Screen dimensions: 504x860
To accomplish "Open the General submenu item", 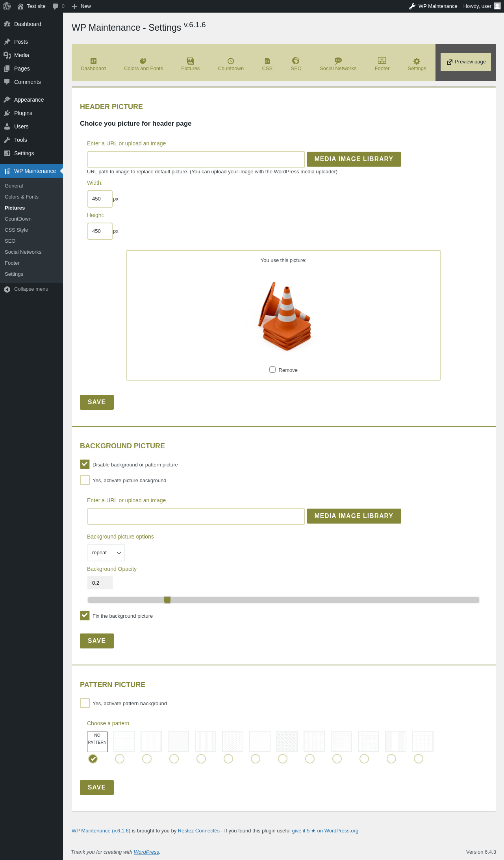I will [14, 186].
